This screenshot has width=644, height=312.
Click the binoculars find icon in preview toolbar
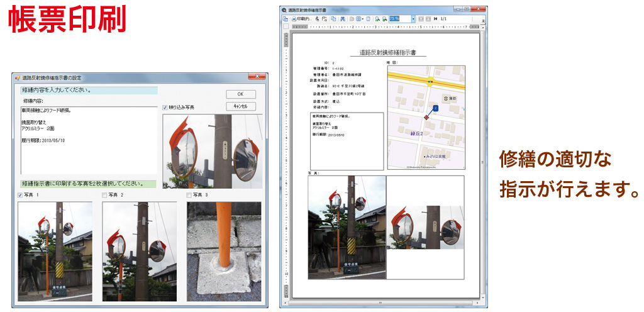(x=343, y=19)
